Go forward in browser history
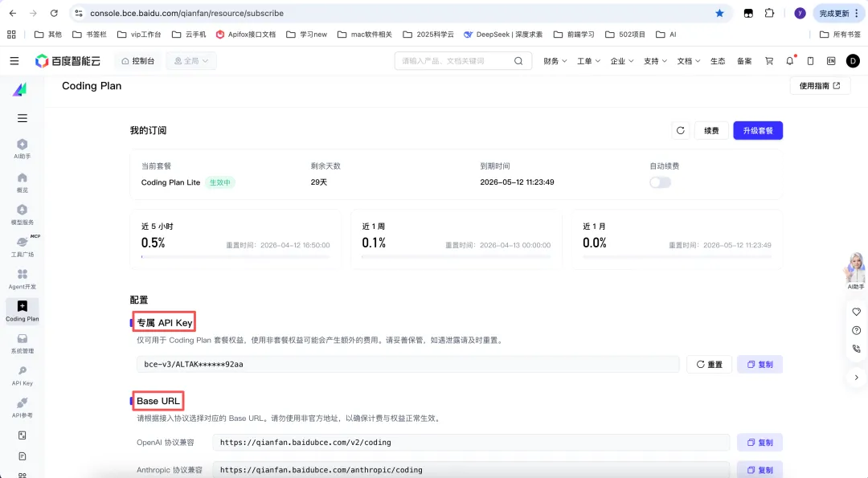 coord(33,13)
